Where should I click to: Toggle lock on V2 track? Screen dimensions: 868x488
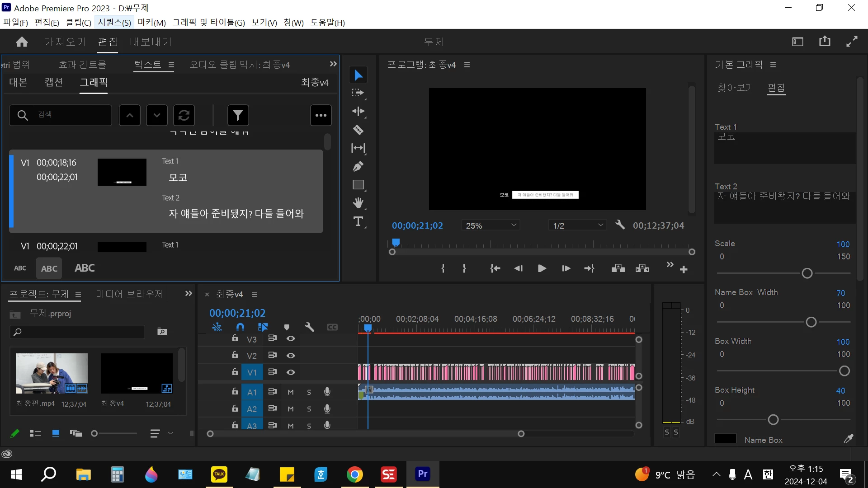pos(235,355)
